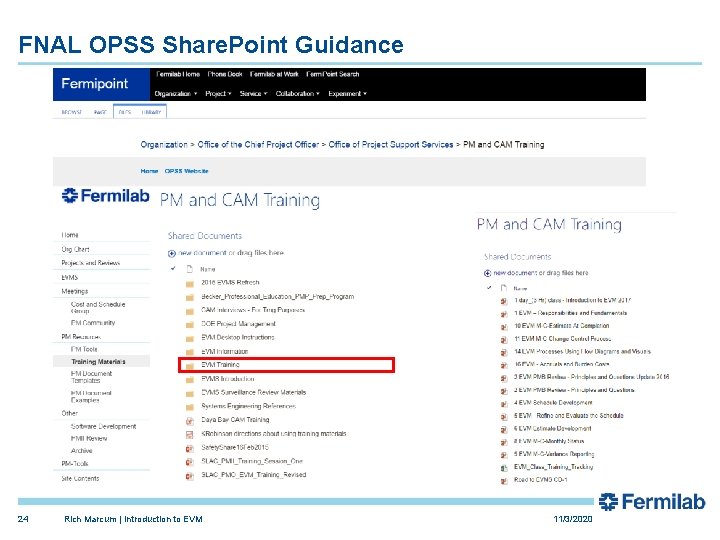Click the Fermilab logo beside the page title

pyautogui.click(x=106, y=196)
